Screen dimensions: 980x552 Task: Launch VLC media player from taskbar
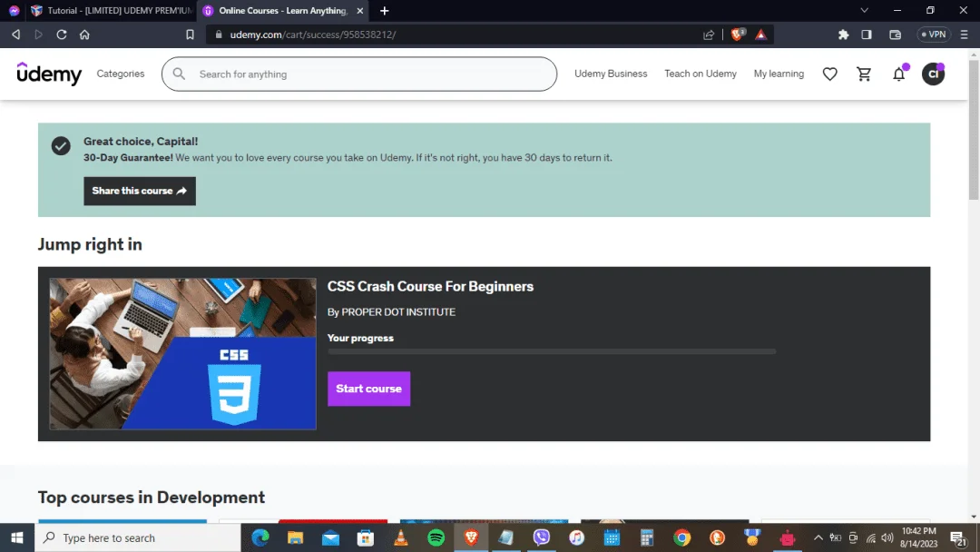[401, 537]
